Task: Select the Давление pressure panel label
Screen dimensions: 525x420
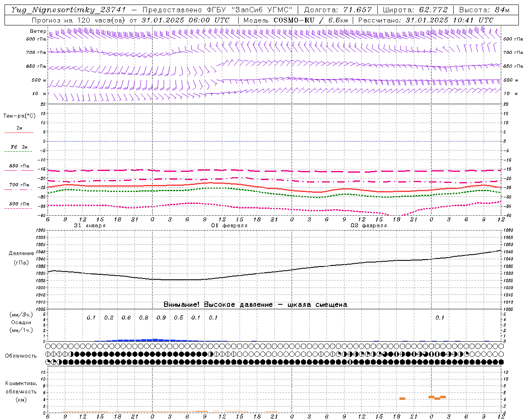Action: tap(21, 253)
